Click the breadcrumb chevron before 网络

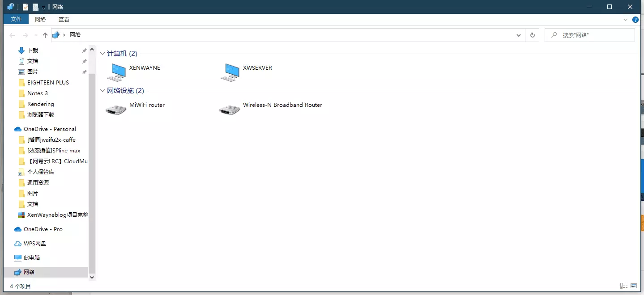[64, 35]
